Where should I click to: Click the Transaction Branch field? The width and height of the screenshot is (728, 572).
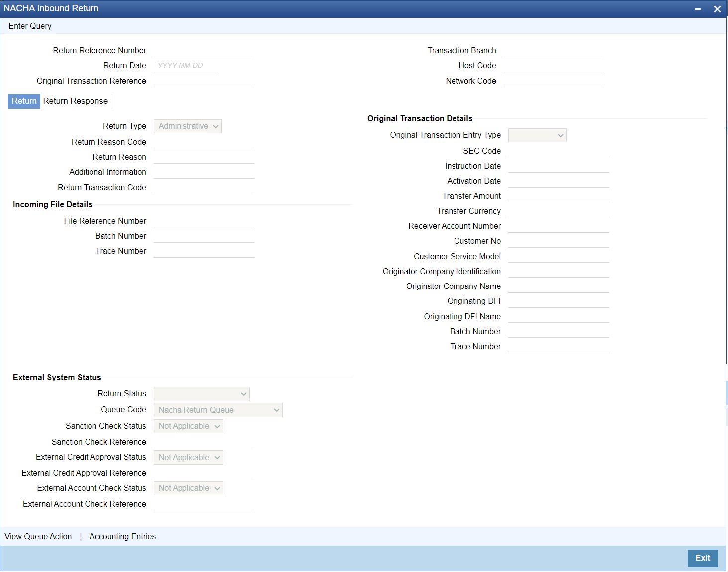coord(554,51)
